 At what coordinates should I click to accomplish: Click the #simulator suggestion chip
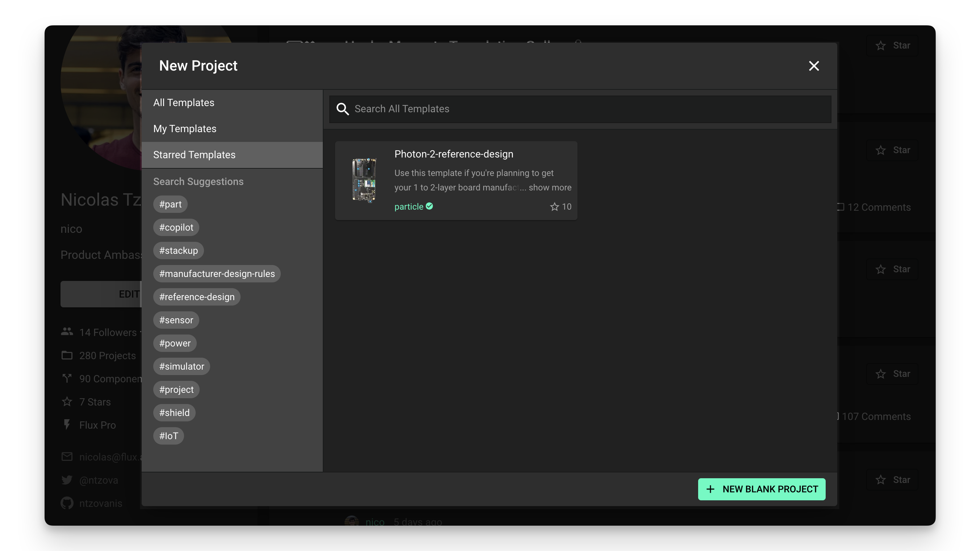tap(182, 367)
